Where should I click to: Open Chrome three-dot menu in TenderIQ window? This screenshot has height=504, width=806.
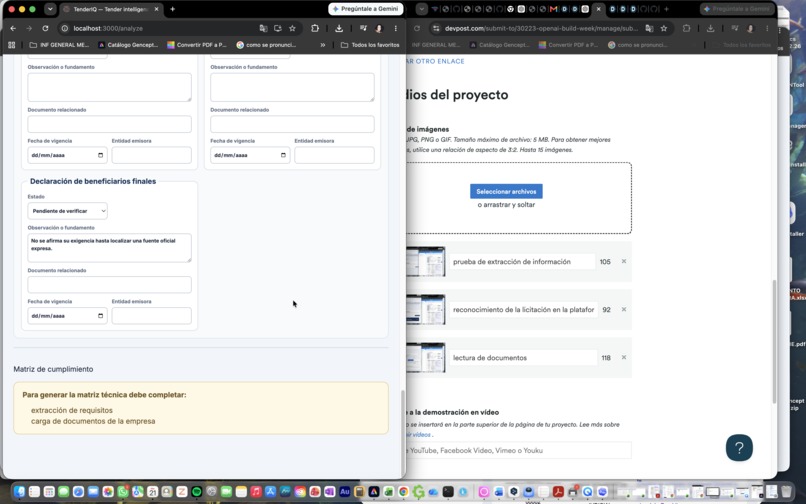pyautogui.click(x=395, y=28)
